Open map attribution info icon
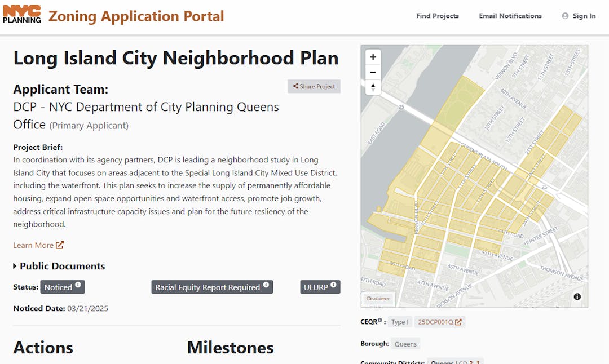Viewport: 609px width, 364px height. (577, 297)
